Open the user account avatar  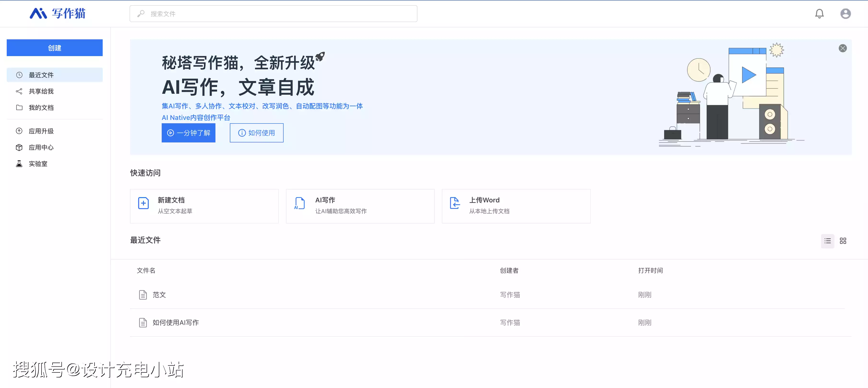(845, 13)
